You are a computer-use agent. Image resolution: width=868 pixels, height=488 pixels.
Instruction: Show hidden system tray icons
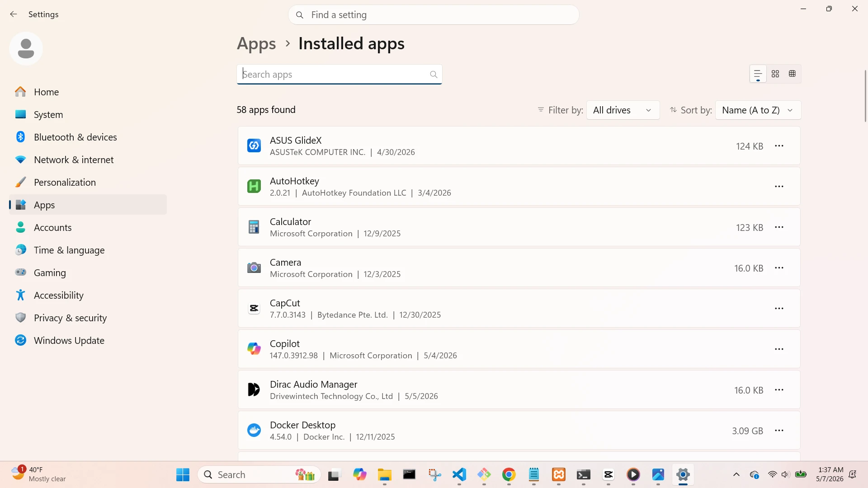click(736, 475)
